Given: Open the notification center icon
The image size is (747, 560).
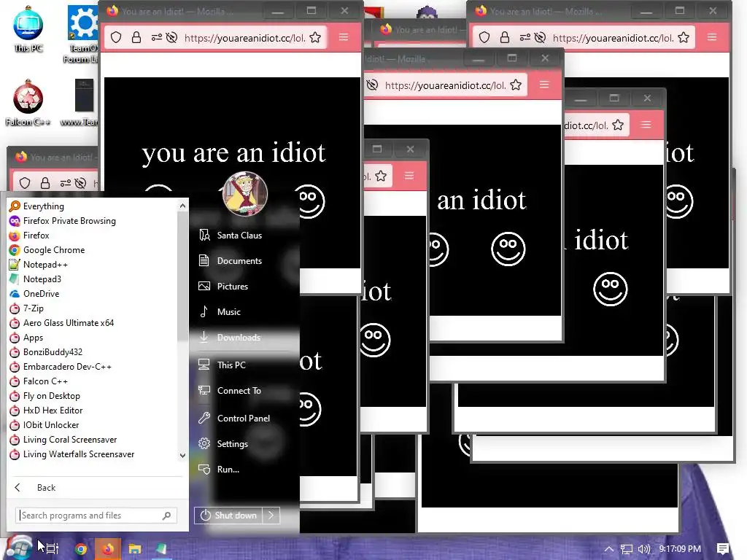Looking at the screenshot, I should 723,548.
